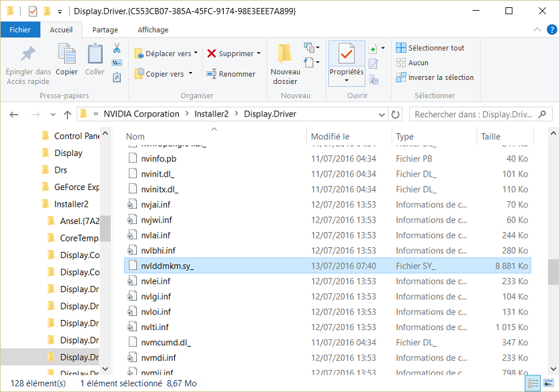This screenshot has width=560, height=392.
Task: Click the scissors Cut icon
Action: (116, 48)
